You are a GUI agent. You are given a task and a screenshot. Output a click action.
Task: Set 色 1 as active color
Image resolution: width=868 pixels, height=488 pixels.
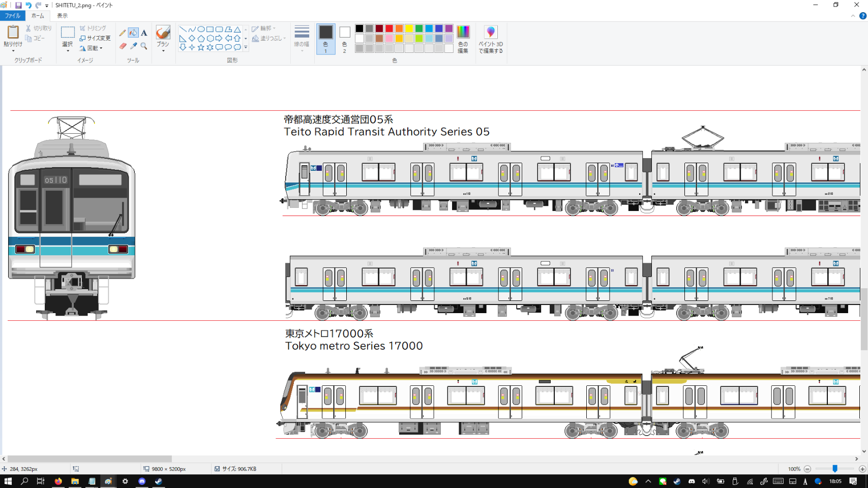pyautogui.click(x=325, y=39)
